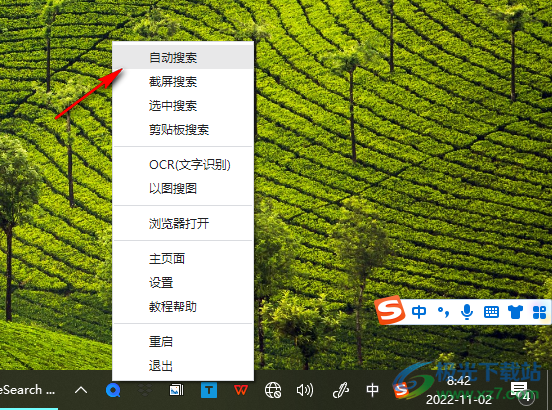Click 选中搜索 in the menu

coord(183,106)
